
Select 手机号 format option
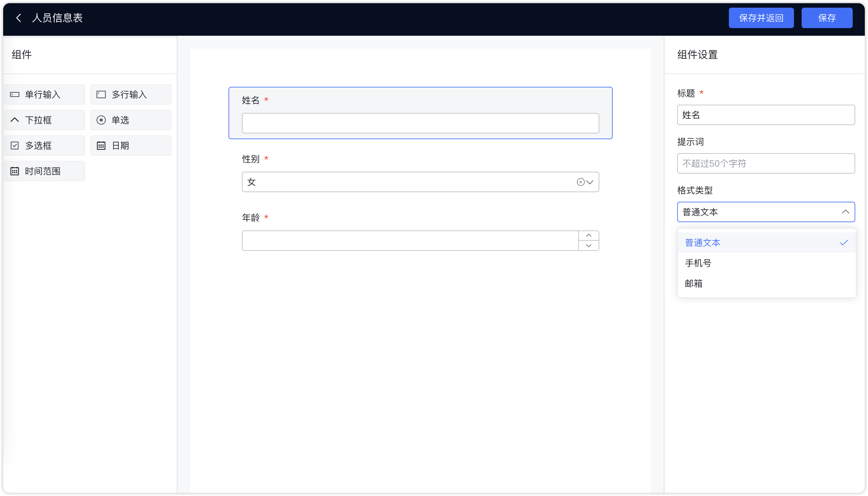tap(766, 263)
